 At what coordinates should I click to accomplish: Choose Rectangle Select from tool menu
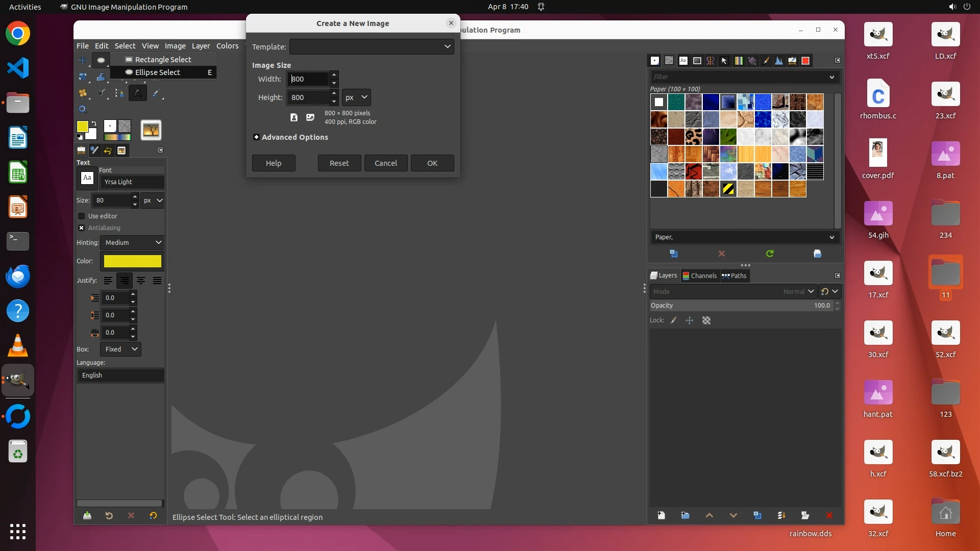click(163, 60)
